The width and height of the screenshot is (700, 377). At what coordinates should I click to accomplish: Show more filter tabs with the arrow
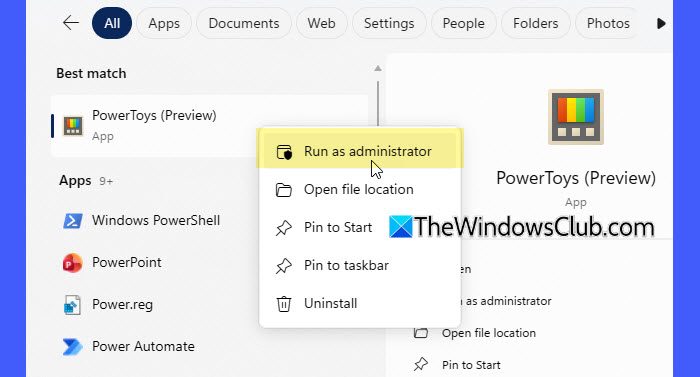tap(661, 23)
